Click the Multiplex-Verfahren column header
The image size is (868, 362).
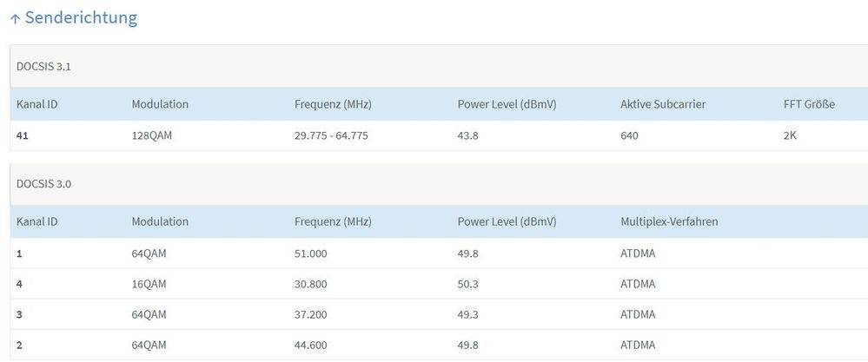669,221
